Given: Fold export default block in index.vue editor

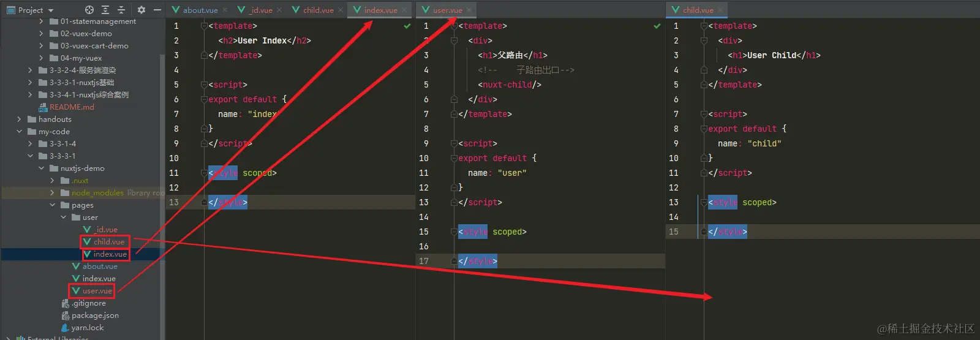Looking at the screenshot, I should (x=204, y=99).
